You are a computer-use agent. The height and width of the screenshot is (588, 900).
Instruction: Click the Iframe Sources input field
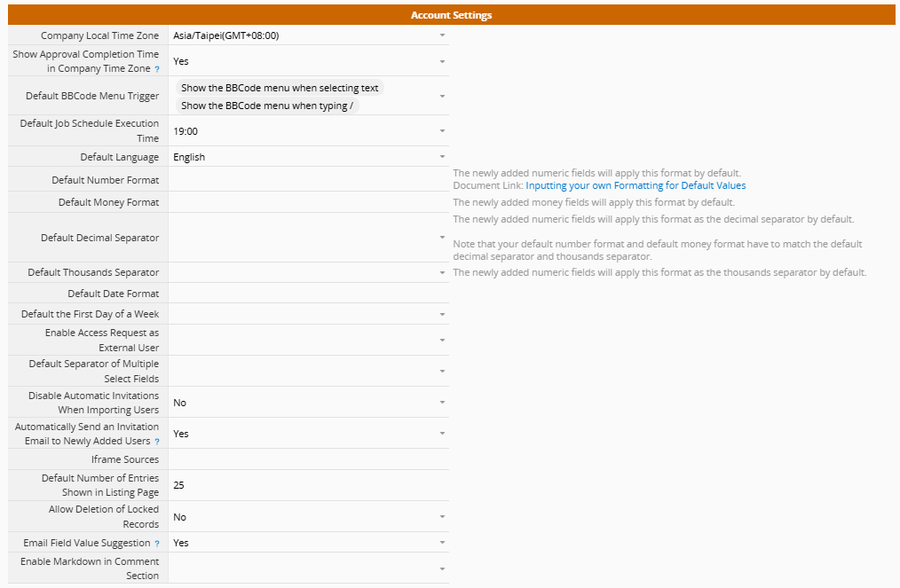(308, 459)
